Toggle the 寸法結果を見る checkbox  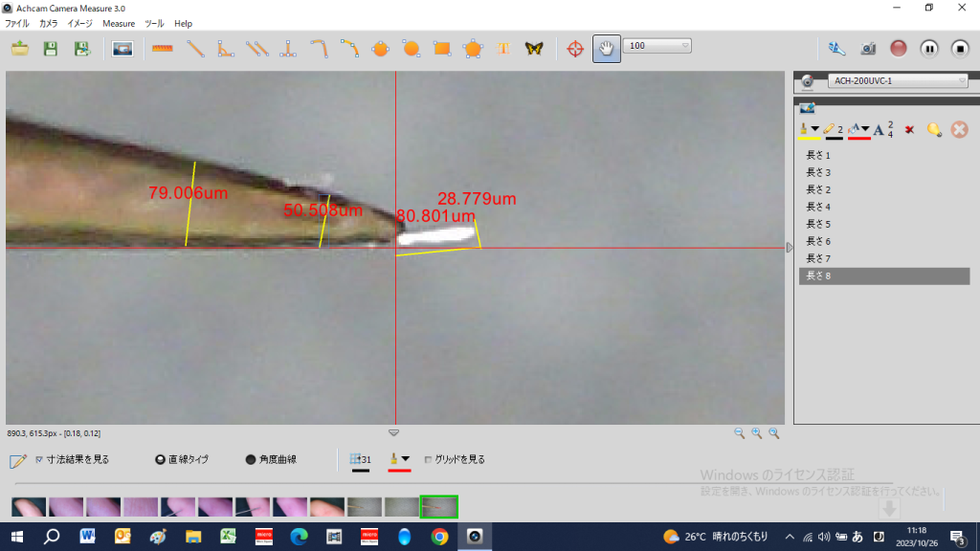[x=39, y=459]
